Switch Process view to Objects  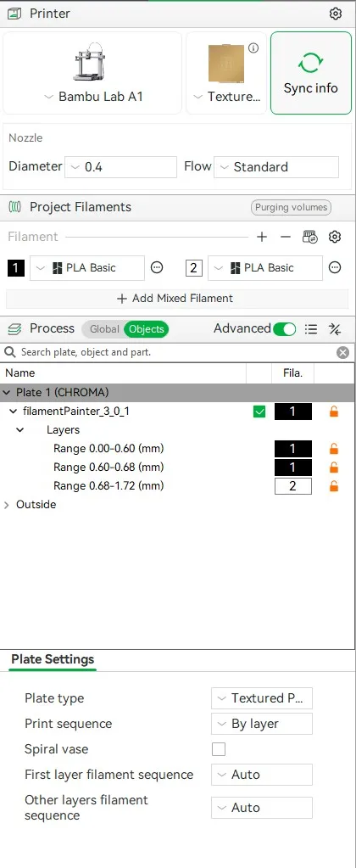[x=147, y=329]
